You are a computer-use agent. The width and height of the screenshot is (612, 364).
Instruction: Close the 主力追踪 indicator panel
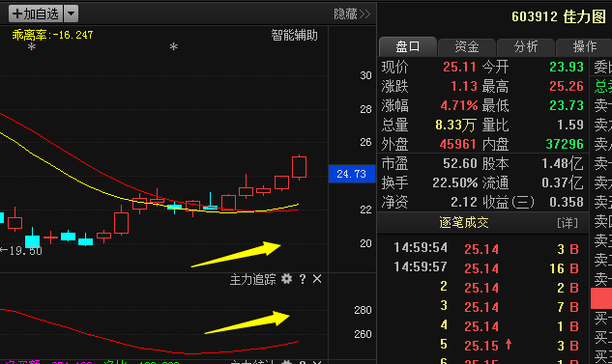click(317, 279)
